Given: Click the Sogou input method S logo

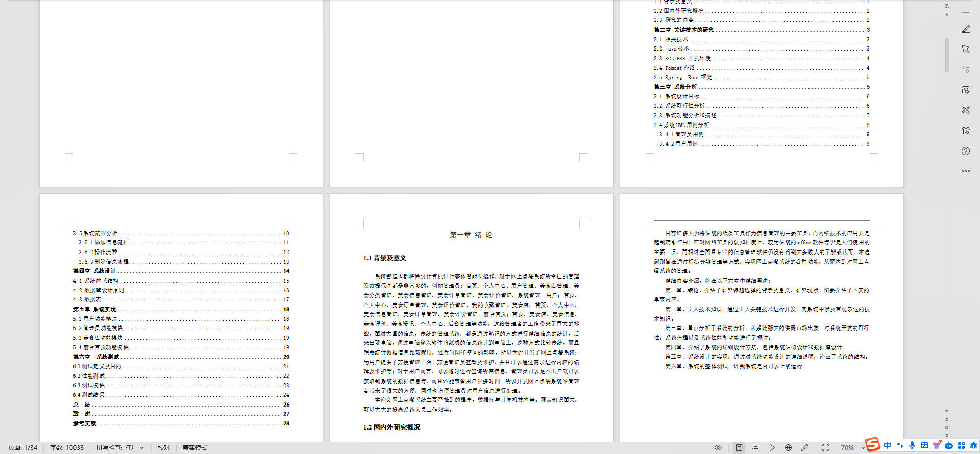Looking at the screenshot, I should pyautogui.click(x=873, y=444).
